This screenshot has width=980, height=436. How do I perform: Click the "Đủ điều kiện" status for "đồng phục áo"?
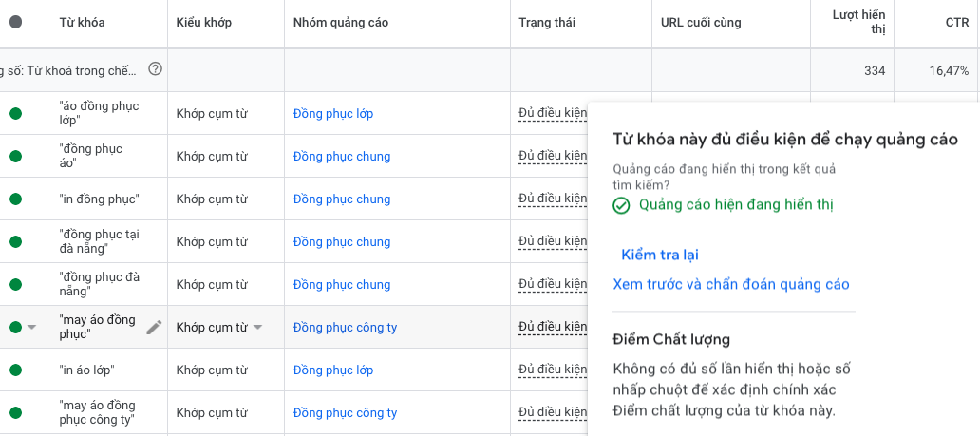[552, 157]
